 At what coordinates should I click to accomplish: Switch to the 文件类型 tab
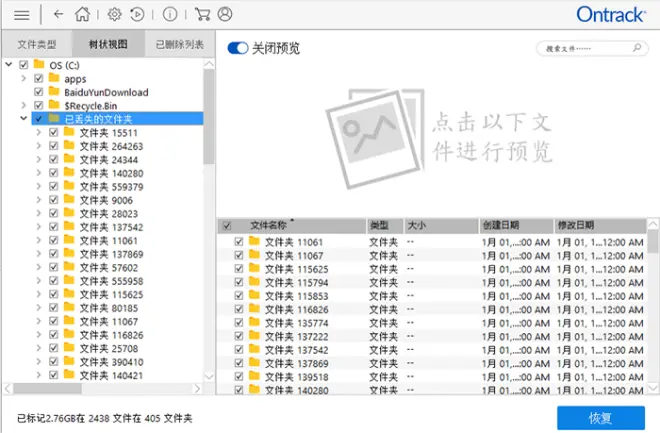pyautogui.click(x=37, y=44)
